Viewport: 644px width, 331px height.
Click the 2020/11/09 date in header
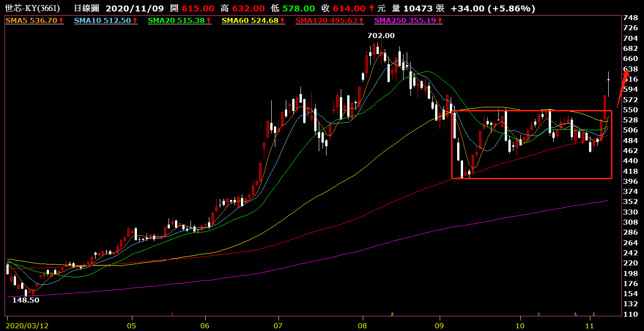point(127,9)
